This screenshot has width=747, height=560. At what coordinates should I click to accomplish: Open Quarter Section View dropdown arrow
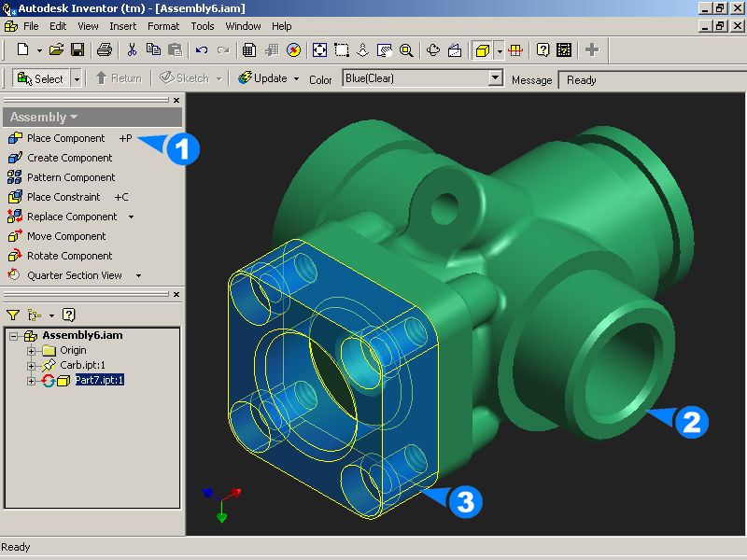pos(138,275)
